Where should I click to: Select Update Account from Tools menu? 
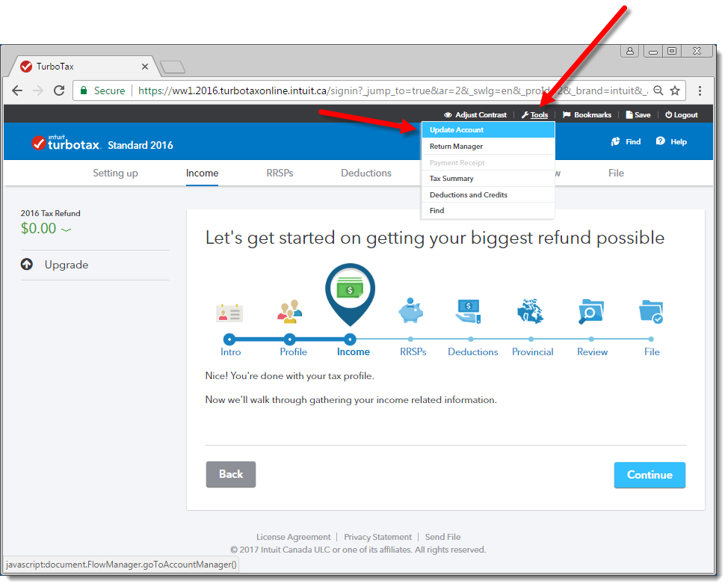(x=488, y=130)
